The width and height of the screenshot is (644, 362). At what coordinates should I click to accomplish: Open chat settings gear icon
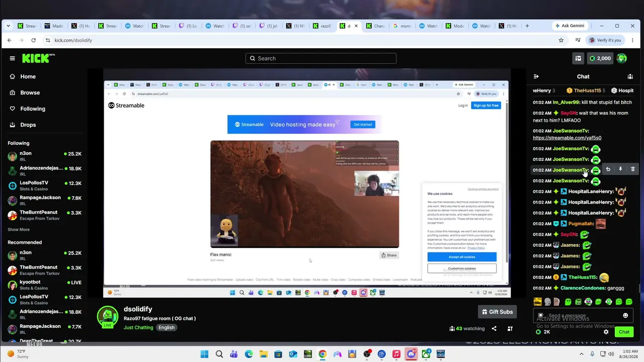pos(606,332)
